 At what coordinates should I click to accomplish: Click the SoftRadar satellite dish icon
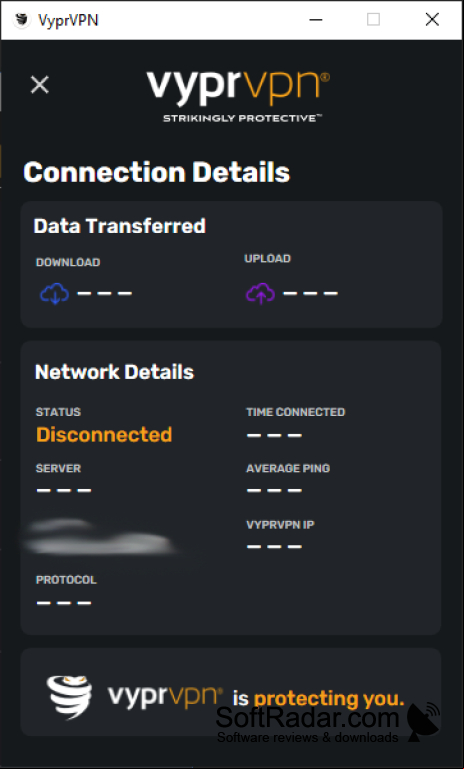coord(424,721)
